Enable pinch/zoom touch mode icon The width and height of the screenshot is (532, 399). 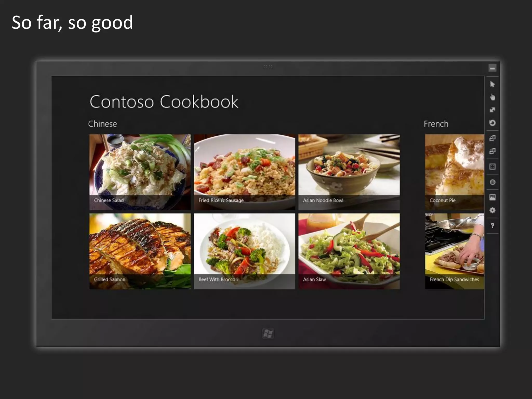[492, 110]
